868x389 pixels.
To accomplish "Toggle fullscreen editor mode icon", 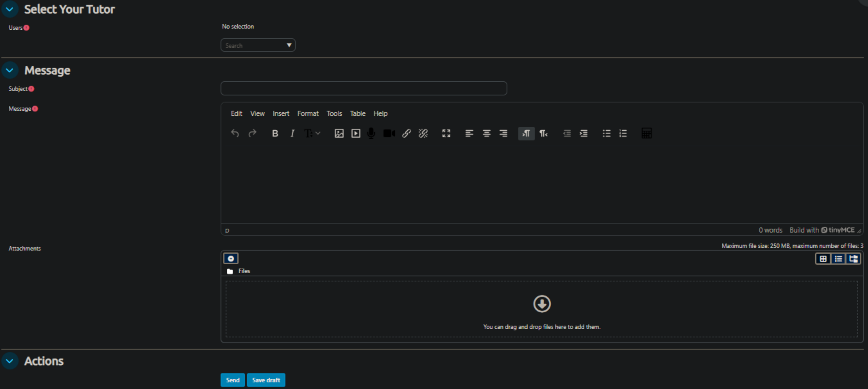I will (x=446, y=134).
